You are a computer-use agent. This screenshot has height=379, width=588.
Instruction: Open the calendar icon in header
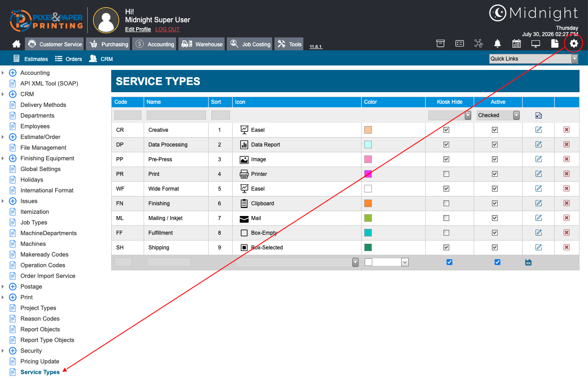coord(516,43)
